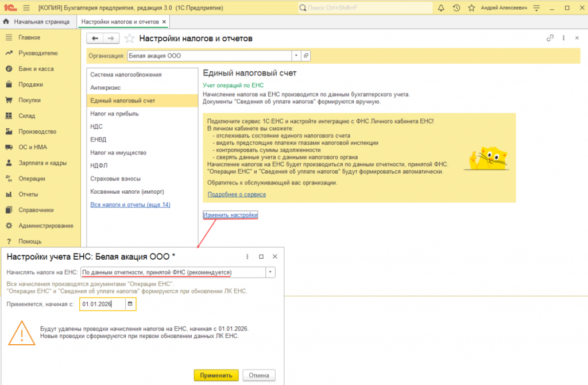Expand the Начислять налоги на ЕНС dropdown
The height and width of the screenshot is (385, 588).
point(270,272)
